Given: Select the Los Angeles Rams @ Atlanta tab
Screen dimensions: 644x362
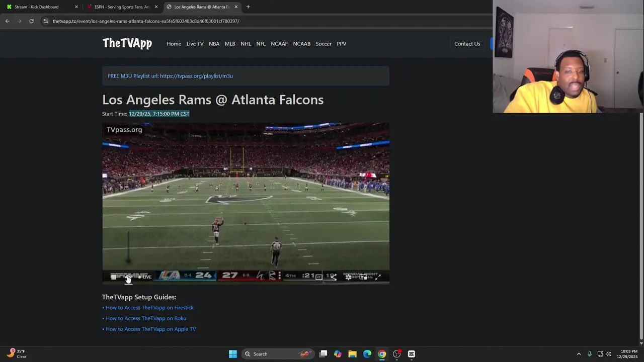Looking at the screenshot, I should tap(202, 7).
